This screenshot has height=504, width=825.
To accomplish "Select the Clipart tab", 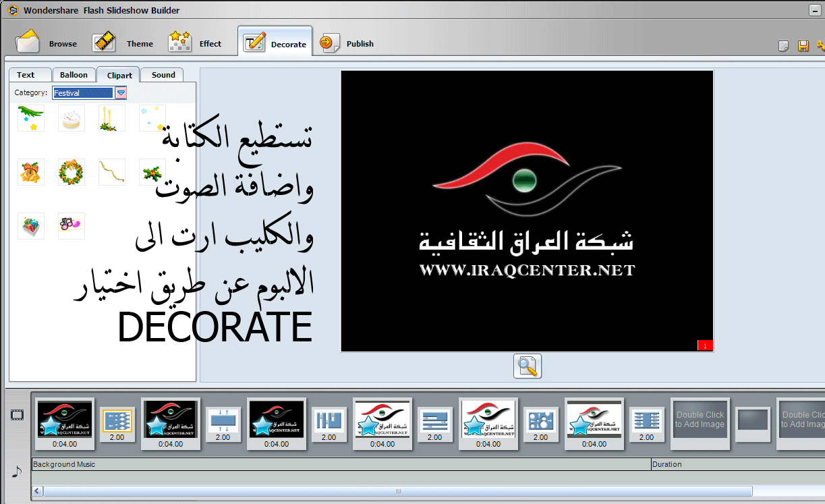I will pos(119,75).
